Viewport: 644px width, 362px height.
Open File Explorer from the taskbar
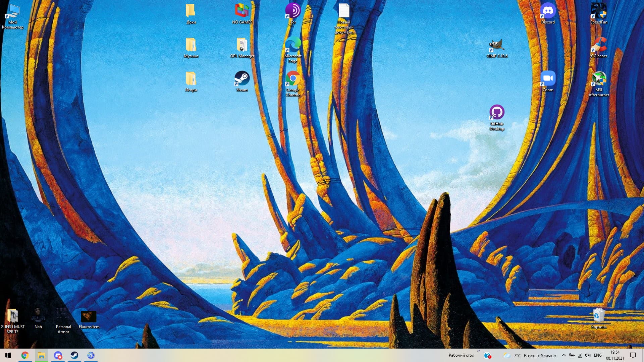point(41,355)
